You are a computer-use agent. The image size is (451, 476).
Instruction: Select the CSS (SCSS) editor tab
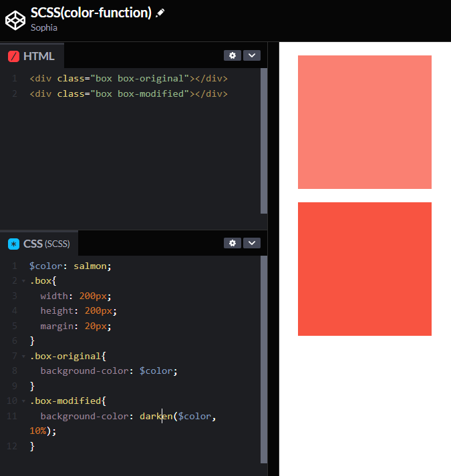(x=39, y=244)
